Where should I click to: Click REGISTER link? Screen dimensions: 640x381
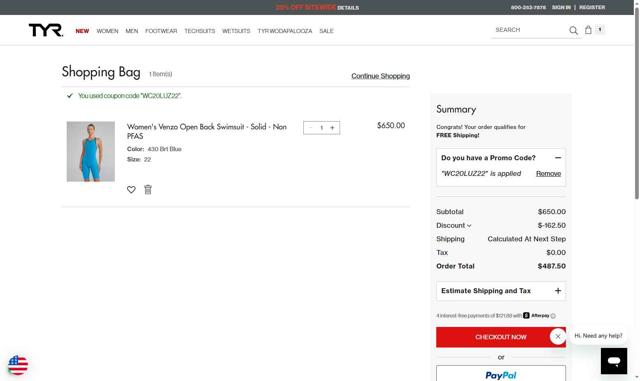coord(592,7)
